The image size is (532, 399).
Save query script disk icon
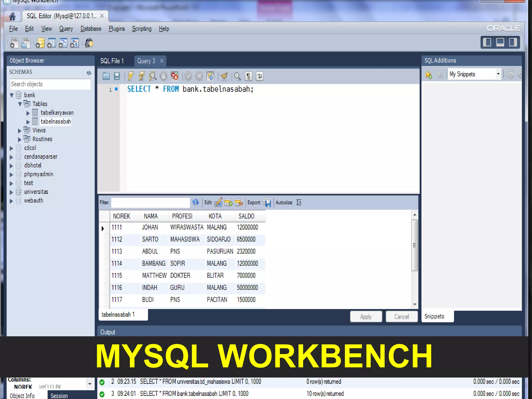coord(117,76)
